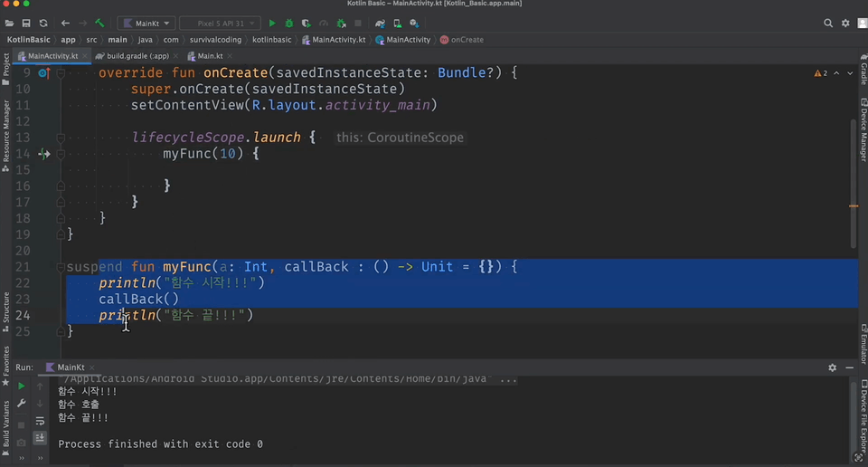Open the MainKt run configuration dropdown

pos(146,24)
